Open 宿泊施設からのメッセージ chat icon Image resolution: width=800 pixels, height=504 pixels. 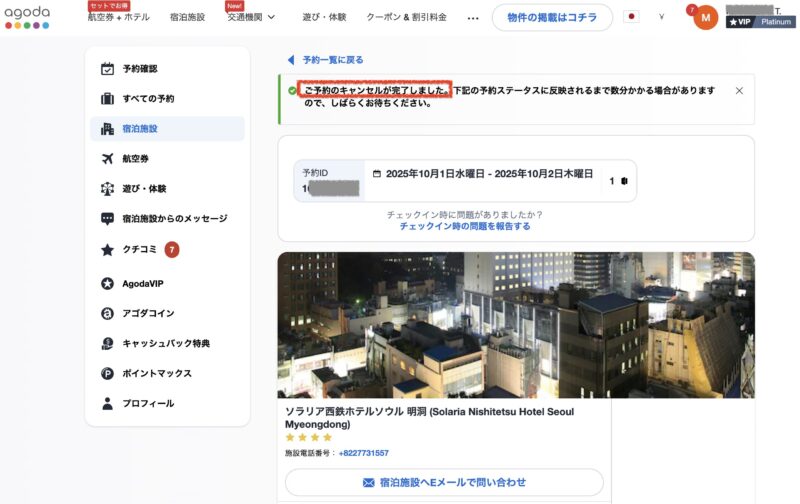(108, 219)
